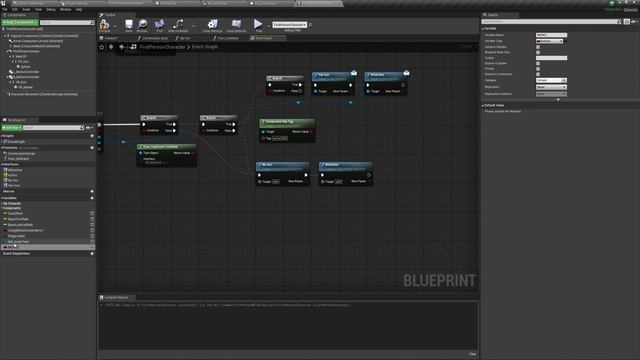
Task: Open Details panel view options eye icon
Action: 634,22
